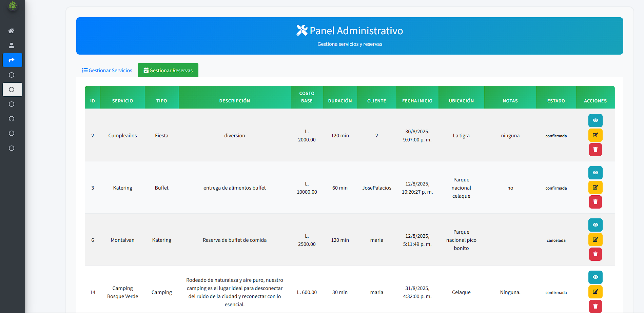644x313 pixels.
Task: Select the Gestionar Reservas tab
Action: pyautogui.click(x=168, y=70)
